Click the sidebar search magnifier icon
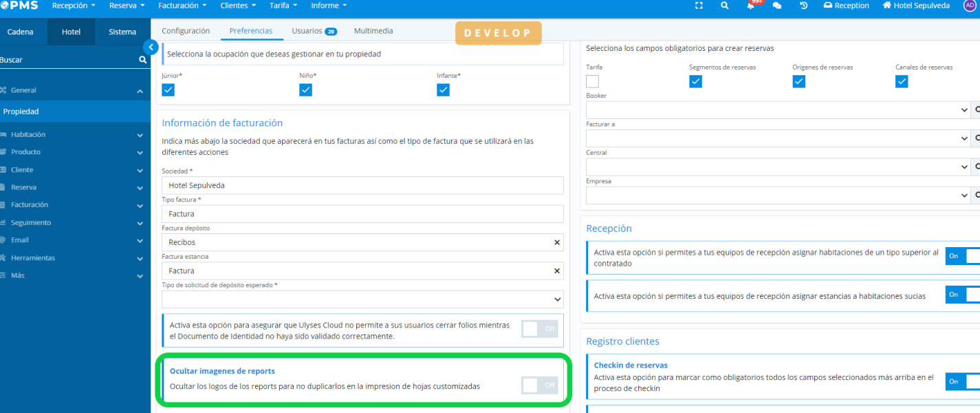 pos(142,60)
